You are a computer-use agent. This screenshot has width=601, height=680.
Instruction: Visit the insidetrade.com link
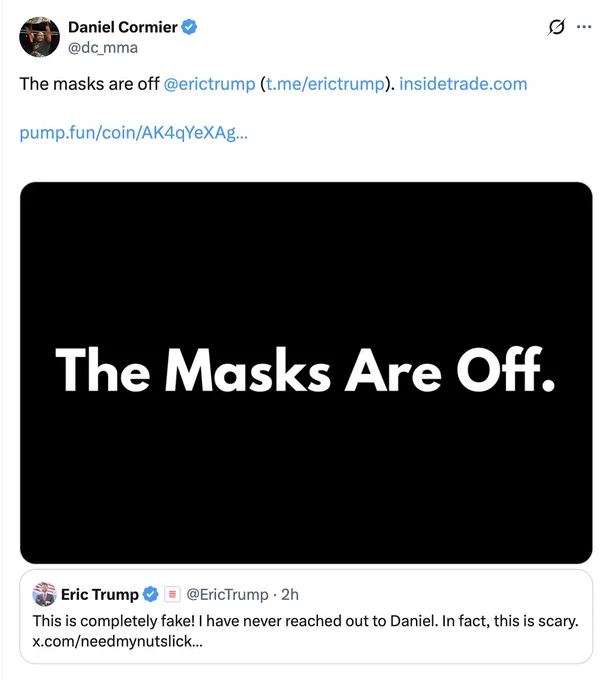(x=463, y=84)
